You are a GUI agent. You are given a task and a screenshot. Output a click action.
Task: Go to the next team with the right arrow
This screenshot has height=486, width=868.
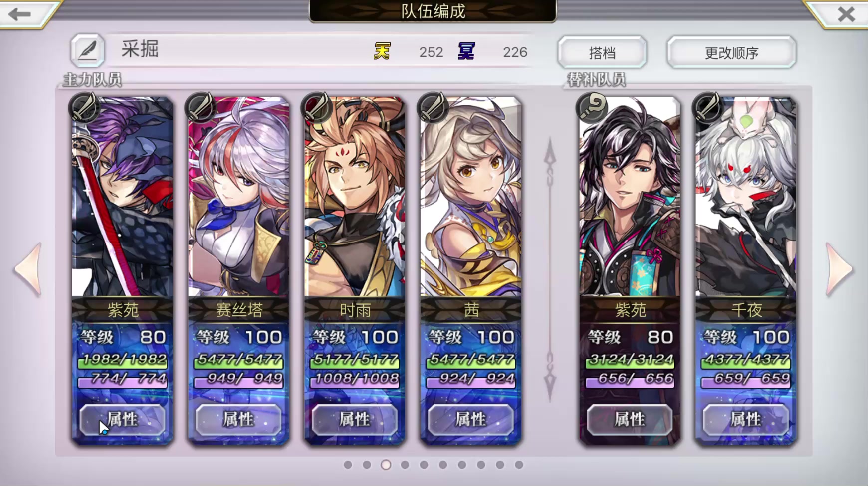point(839,269)
